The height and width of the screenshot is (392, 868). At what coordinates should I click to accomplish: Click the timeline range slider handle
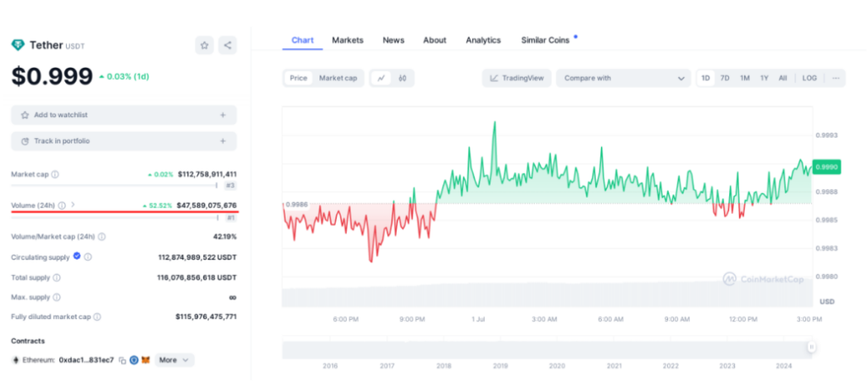(811, 347)
